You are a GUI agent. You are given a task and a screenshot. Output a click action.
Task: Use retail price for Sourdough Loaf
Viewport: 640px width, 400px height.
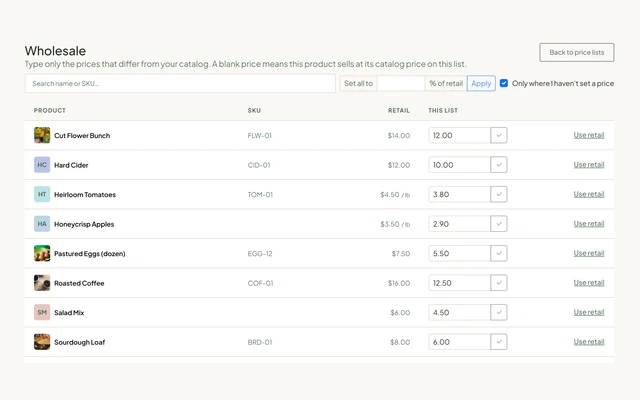589,342
